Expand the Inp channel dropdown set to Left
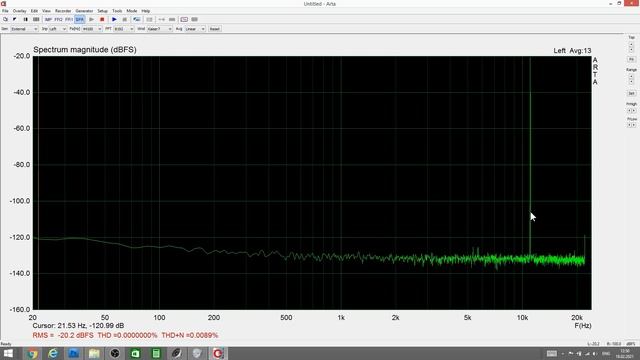This screenshot has height=360, width=640. 57,29
